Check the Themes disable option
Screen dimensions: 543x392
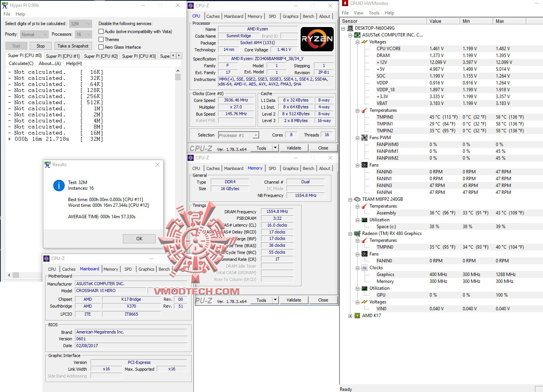(x=101, y=39)
